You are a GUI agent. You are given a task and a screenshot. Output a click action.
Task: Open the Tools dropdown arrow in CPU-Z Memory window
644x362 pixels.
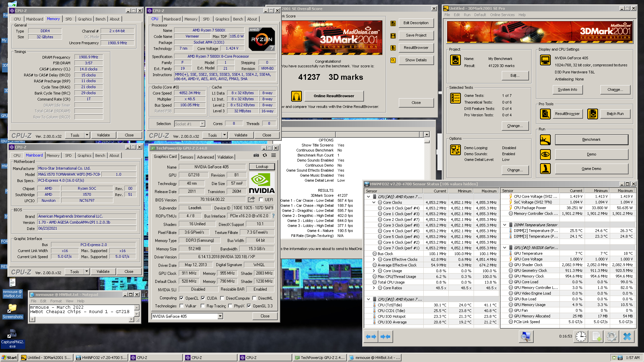[x=87, y=135]
